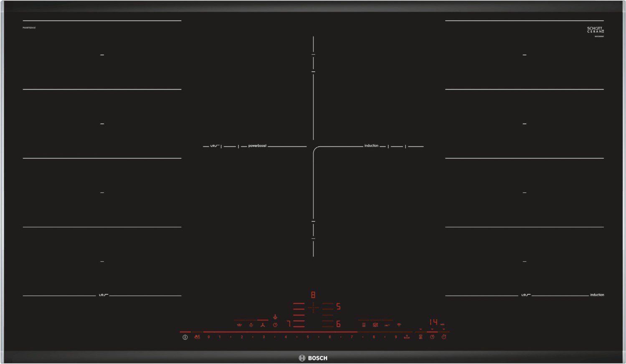Tap the clock timer icon
The height and width of the screenshot is (364, 626).
(x=432, y=337)
